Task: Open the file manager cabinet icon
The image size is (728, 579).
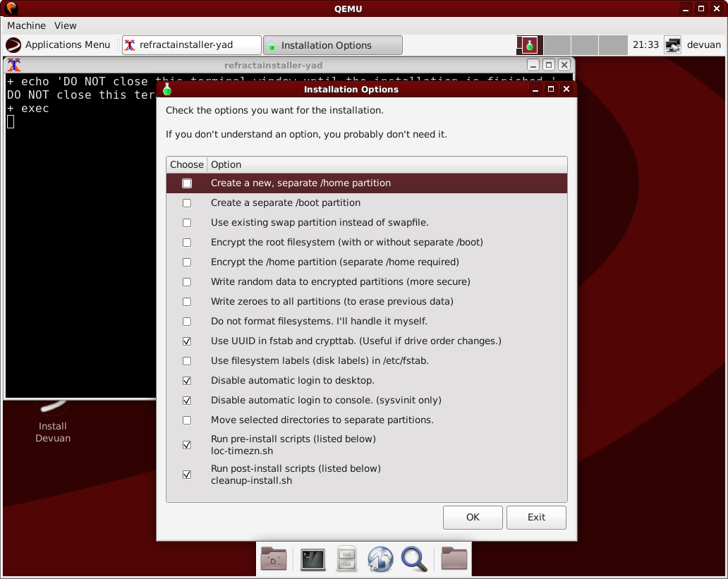Action: point(346,559)
